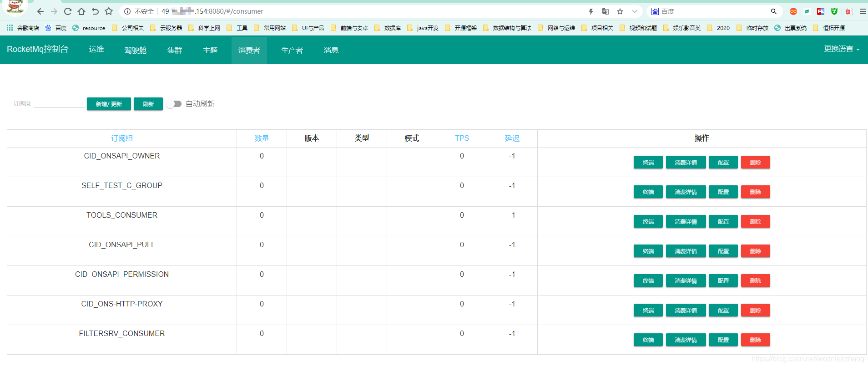Click the green shield extension icon
868x367 pixels.
(x=834, y=11)
